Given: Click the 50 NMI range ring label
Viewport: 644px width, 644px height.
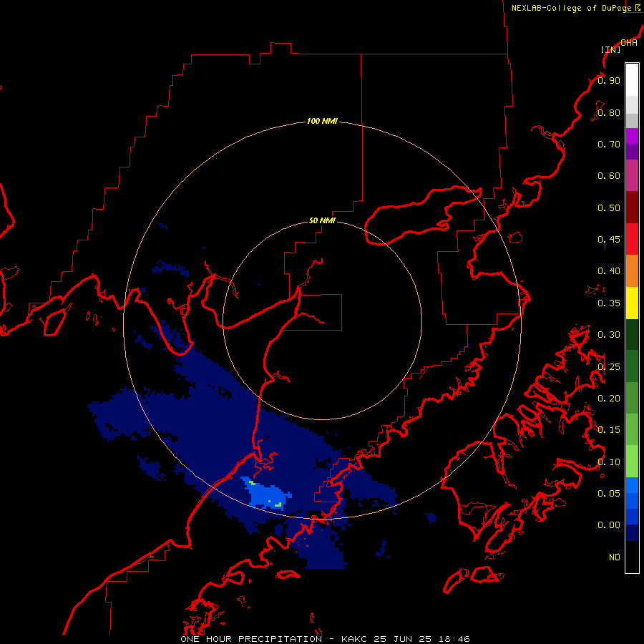Looking at the screenshot, I should tap(322, 220).
